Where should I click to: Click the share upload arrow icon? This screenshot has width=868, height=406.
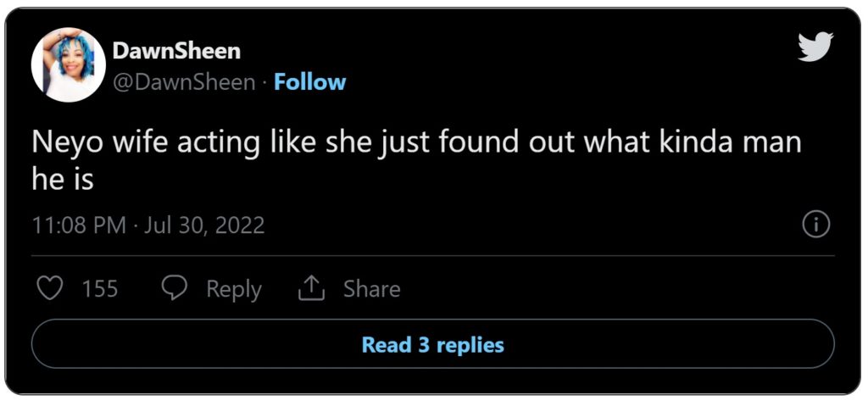click(312, 288)
